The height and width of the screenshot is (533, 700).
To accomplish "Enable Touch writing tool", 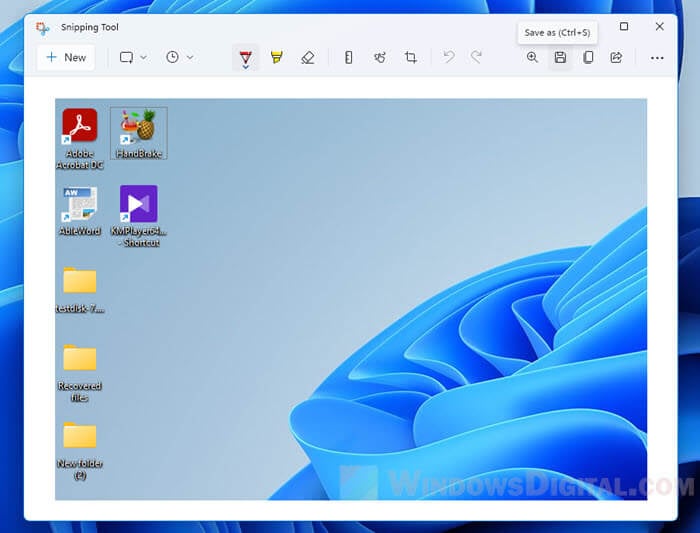I will [x=379, y=57].
